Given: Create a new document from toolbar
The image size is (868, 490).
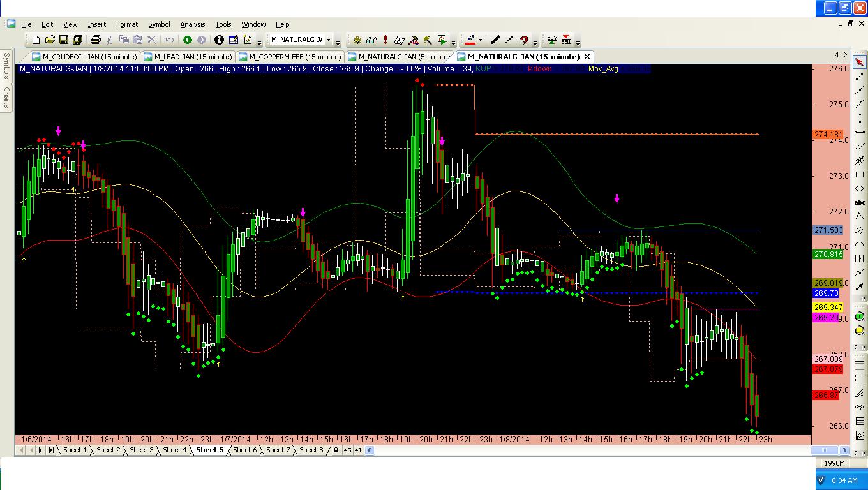Looking at the screenshot, I should [36, 40].
